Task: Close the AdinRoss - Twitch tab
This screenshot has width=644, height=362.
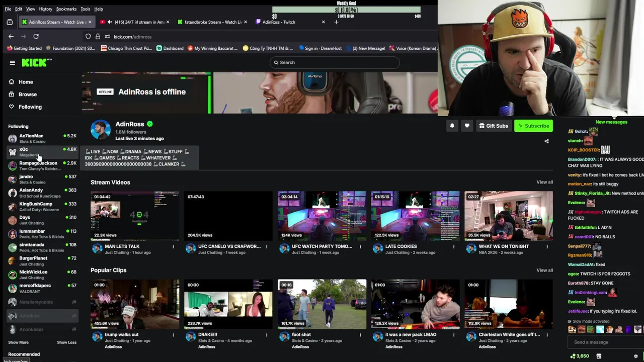Action: 323,22
